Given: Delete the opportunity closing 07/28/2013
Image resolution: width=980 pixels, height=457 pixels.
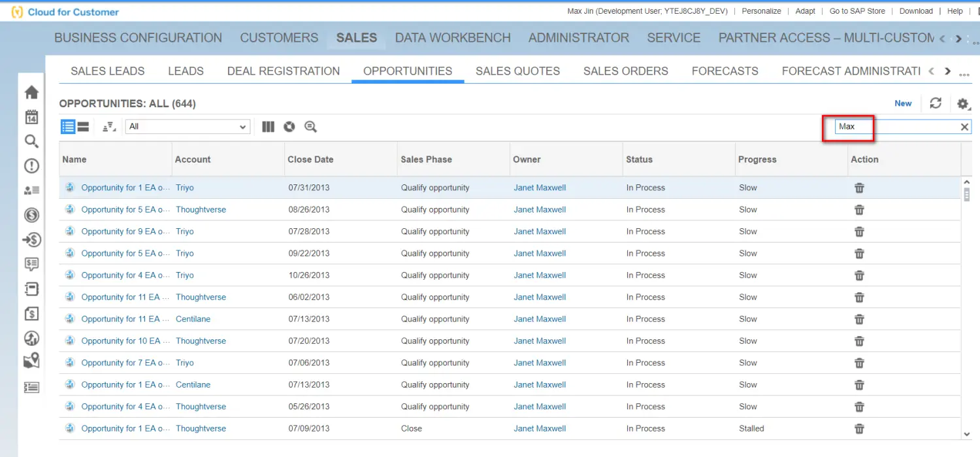Looking at the screenshot, I should (x=859, y=231).
